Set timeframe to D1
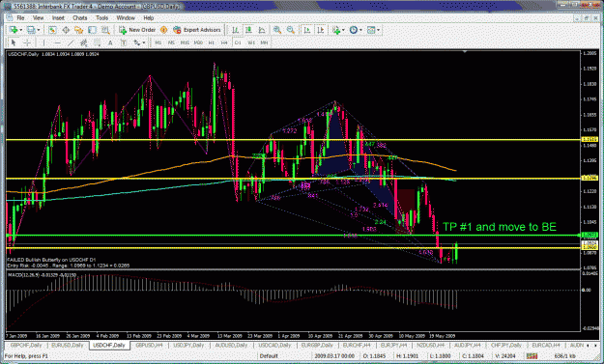The height and width of the screenshot is (364, 604). 238,42
